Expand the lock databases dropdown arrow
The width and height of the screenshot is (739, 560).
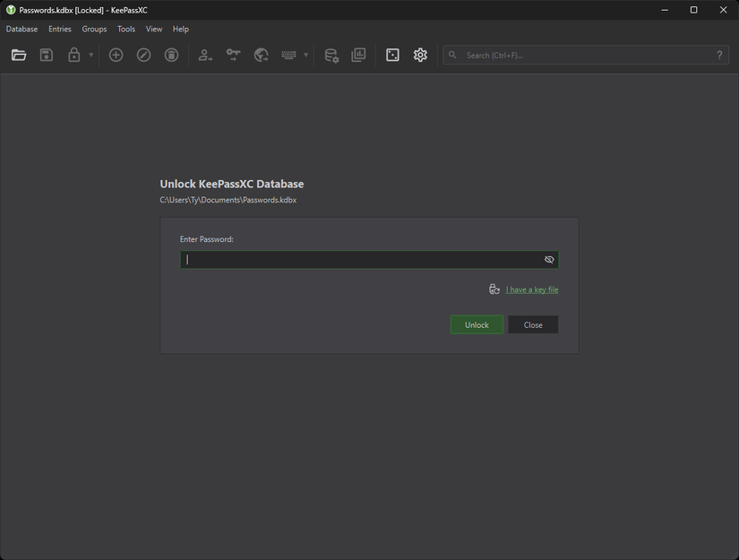pyautogui.click(x=90, y=55)
